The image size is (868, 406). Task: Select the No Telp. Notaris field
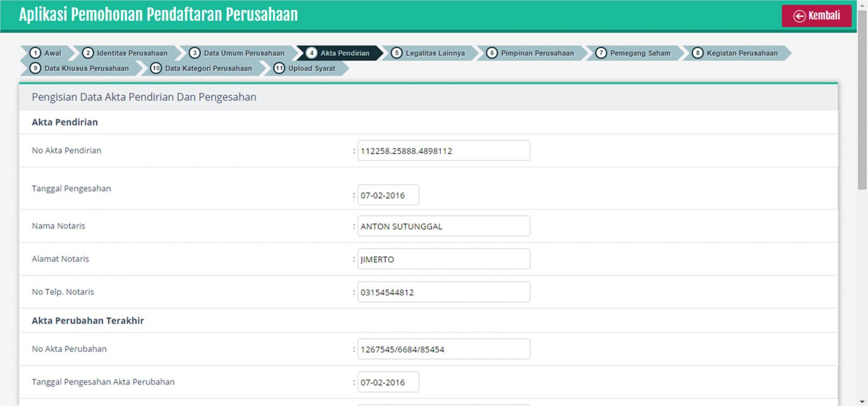pos(443,292)
